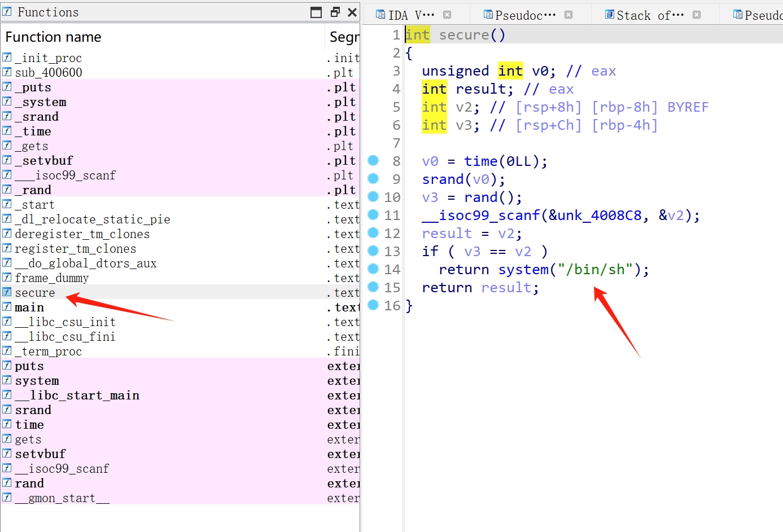
Task: Select the main function row
Action: coord(180,307)
